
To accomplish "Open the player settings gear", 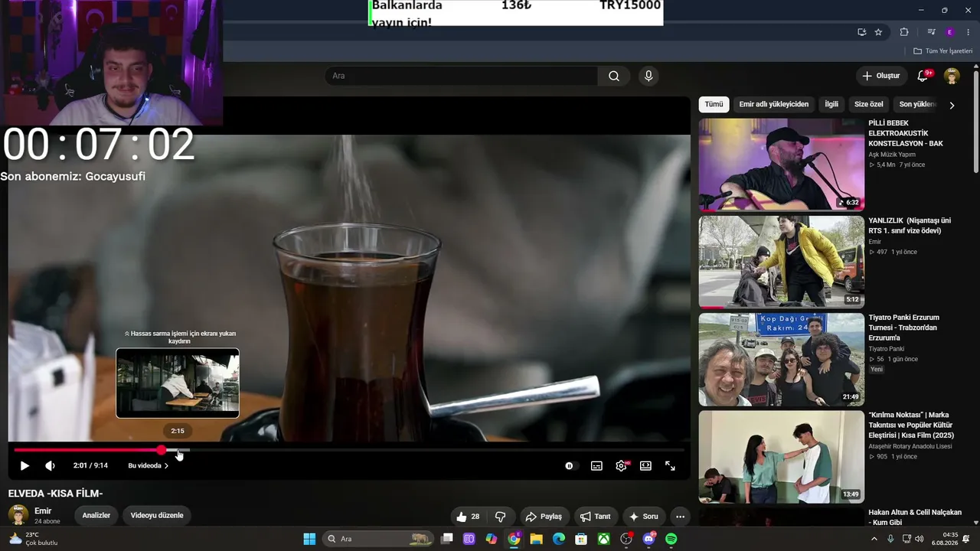I will (x=621, y=465).
